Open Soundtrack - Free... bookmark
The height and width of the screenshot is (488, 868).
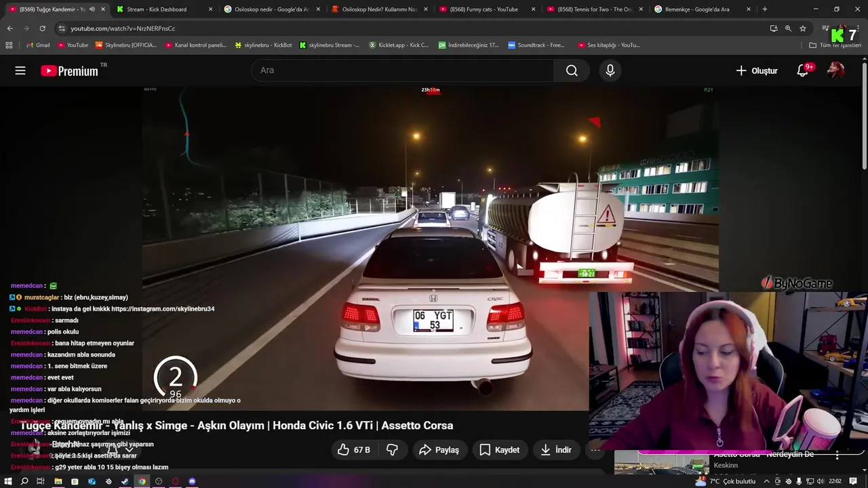pos(536,45)
